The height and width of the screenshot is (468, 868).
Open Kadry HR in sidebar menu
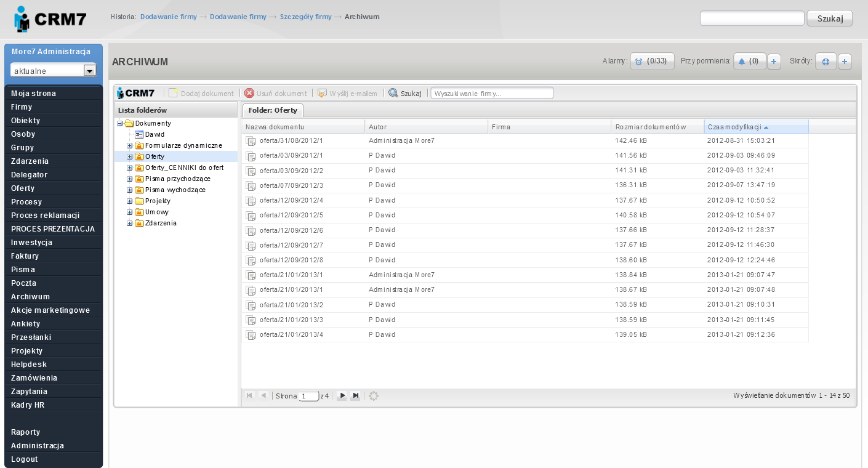point(54,405)
